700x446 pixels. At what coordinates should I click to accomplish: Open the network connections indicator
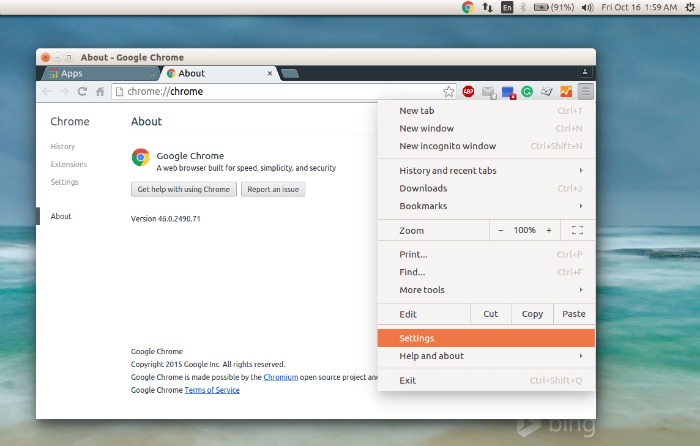[488, 7]
